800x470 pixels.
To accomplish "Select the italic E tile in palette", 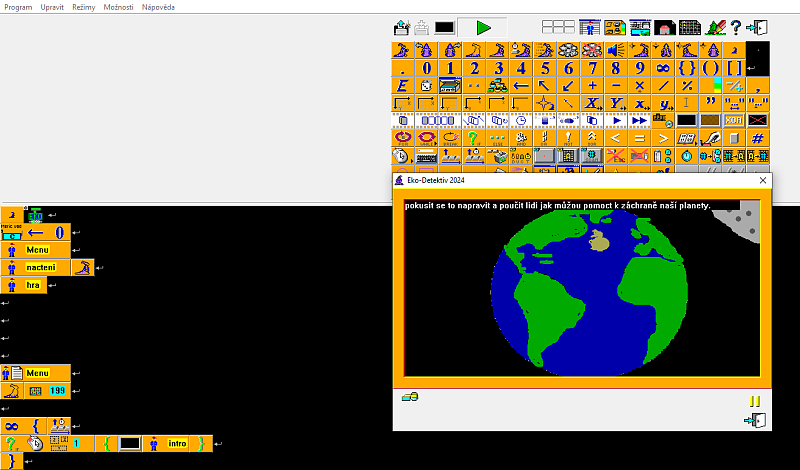I will pos(403,86).
